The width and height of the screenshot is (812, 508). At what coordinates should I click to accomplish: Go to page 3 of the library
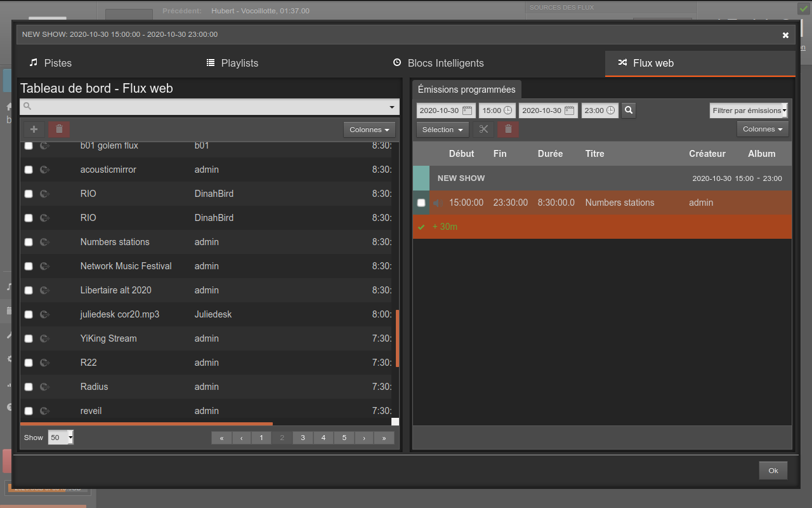pyautogui.click(x=303, y=438)
